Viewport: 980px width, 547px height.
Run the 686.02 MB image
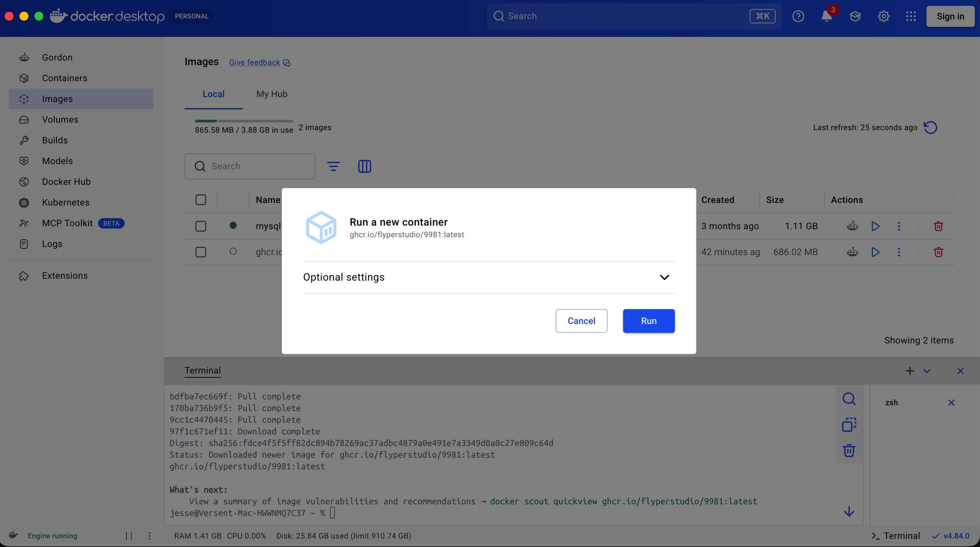pos(875,252)
